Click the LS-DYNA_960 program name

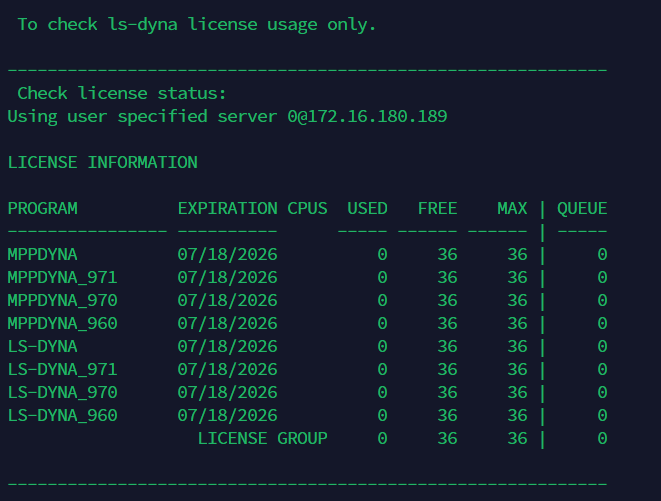click(x=62, y=415)
